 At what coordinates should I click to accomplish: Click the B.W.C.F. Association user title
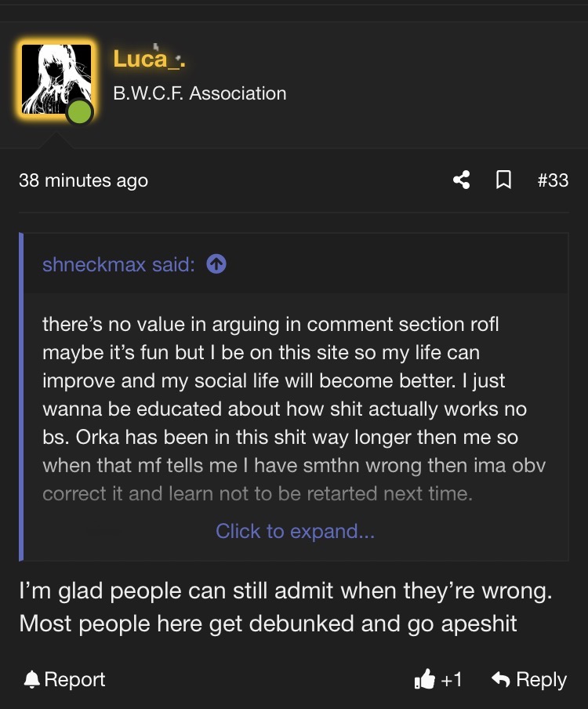200,93
